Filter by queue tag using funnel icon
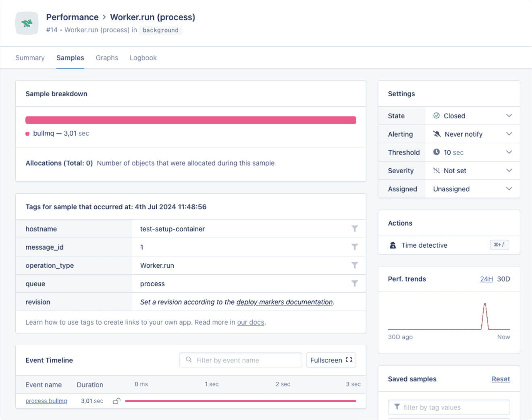This screenshot has width=532, height=420. pyautogui.click(x=355, y=283)
